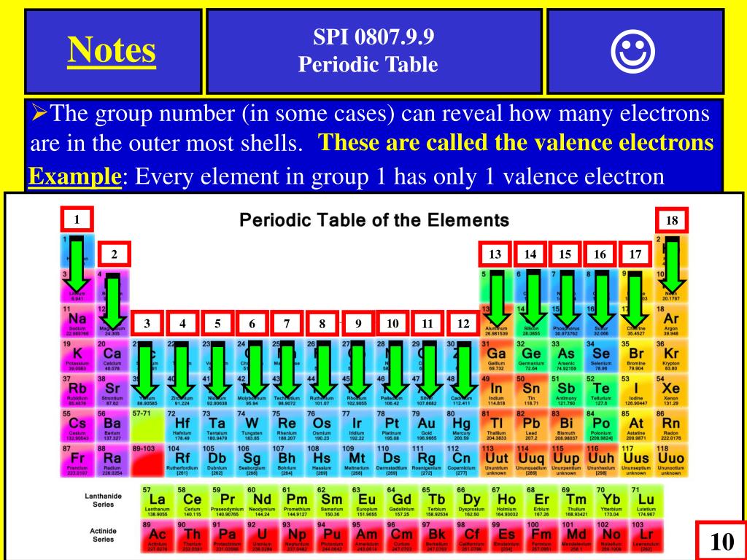Click the 57-71 lanthanide placeholder cell

(x=147, y=426)
